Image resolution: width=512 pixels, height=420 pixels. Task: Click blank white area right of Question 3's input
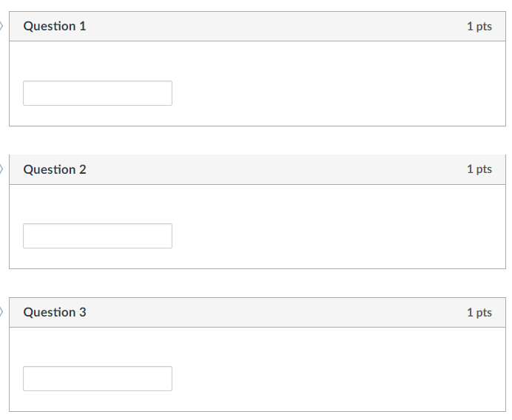[x=333, y=379]
